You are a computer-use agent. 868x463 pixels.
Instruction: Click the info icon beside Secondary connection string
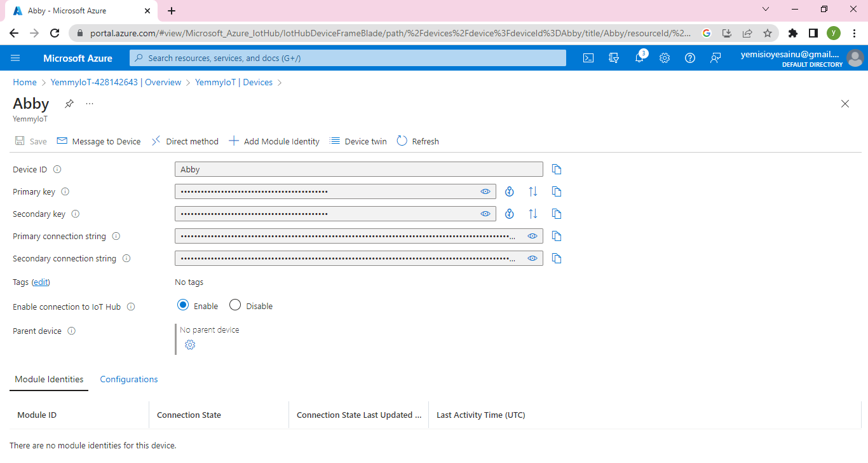coord(126,258)
